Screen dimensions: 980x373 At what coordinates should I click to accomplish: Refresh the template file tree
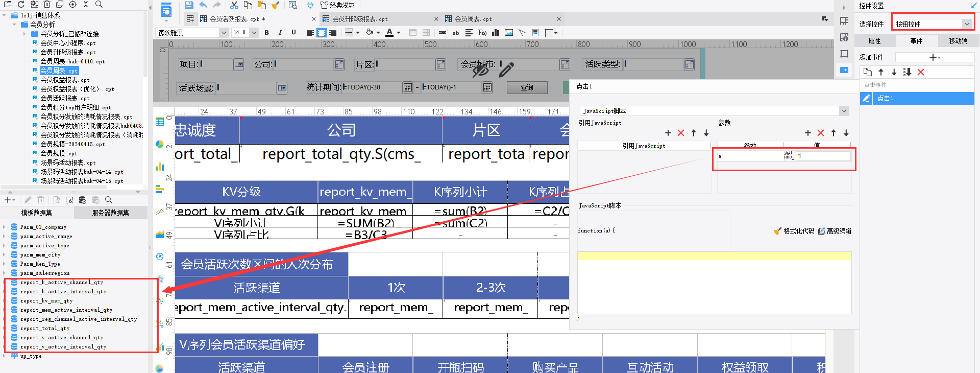21,4
